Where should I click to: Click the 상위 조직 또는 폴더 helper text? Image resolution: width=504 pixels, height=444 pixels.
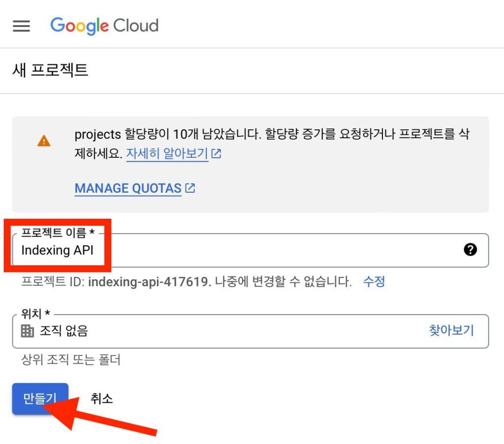[71, 360]
